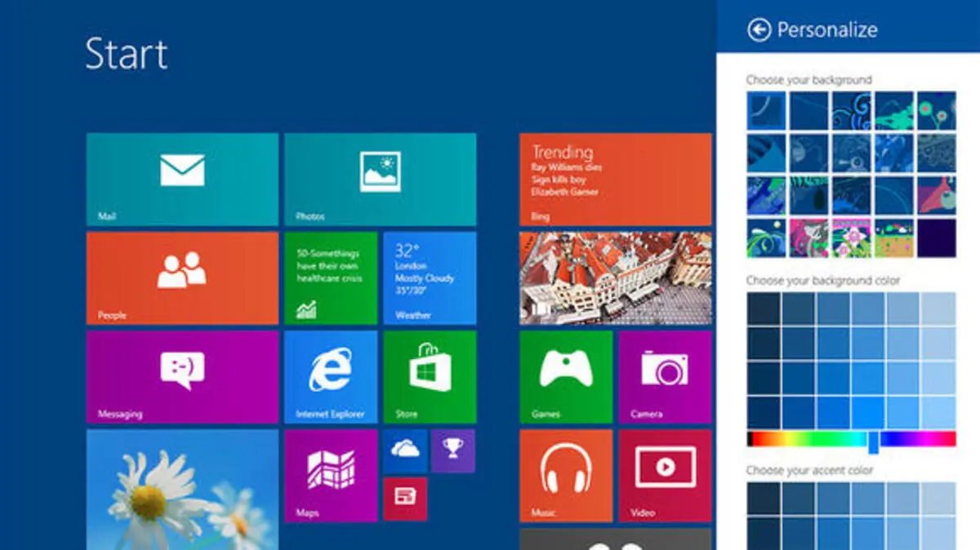Screen dimensions: 980x550
Task: Open the Music headphones tile
Action: coord(566,475)
